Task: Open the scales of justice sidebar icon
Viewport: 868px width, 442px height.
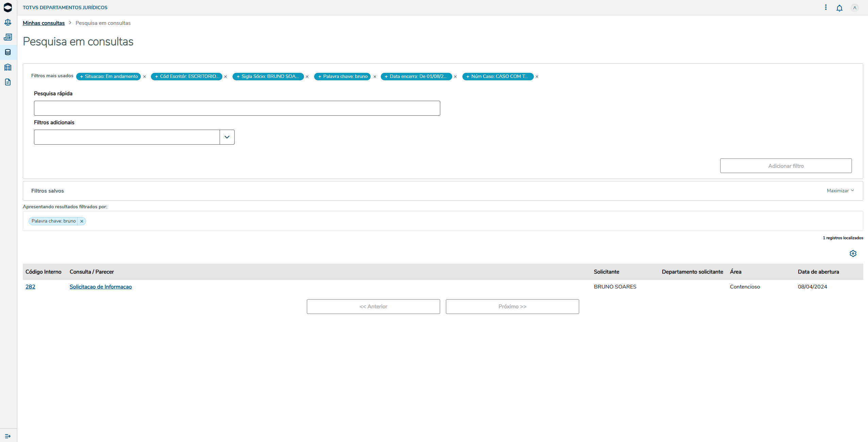Action: pos(8,22)
